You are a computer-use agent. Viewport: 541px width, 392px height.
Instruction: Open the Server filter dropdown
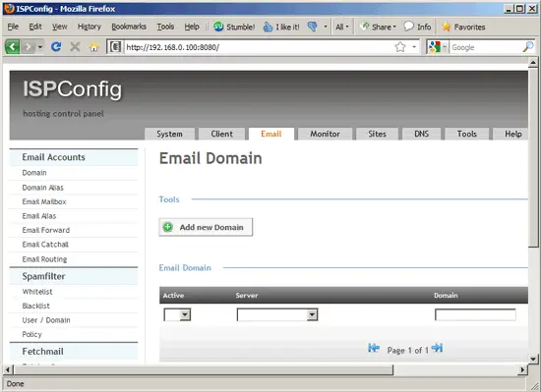[x=277, y=314]
